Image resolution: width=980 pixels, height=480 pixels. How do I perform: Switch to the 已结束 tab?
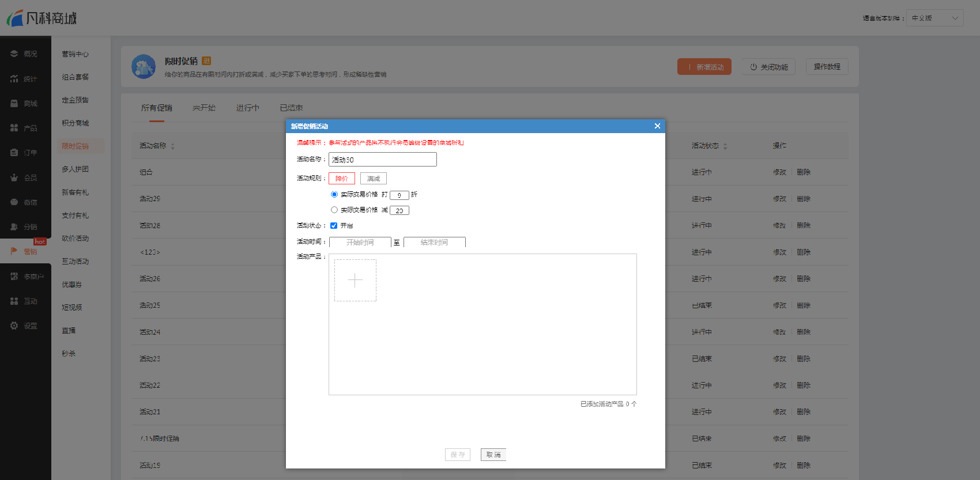coord(291,108)
